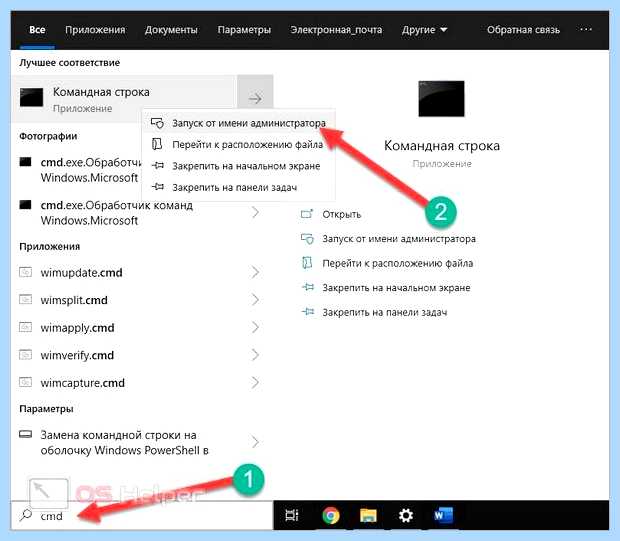Expand Замена командной строки chevron
Screen dimensions: 620x541
(x=255, y=442)
